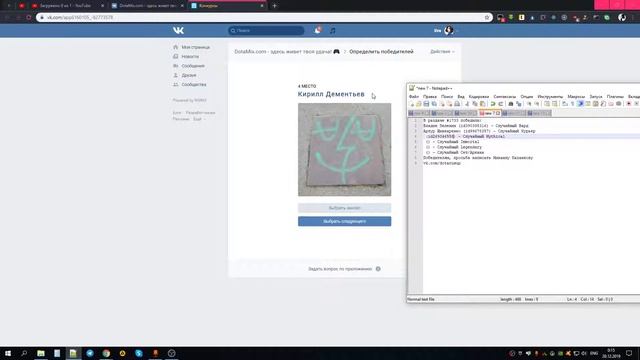Image resolution: width=640 pixels, height=360 pixels.
Task: Click winner name Кирилл Дементьев
Action: 331,94
